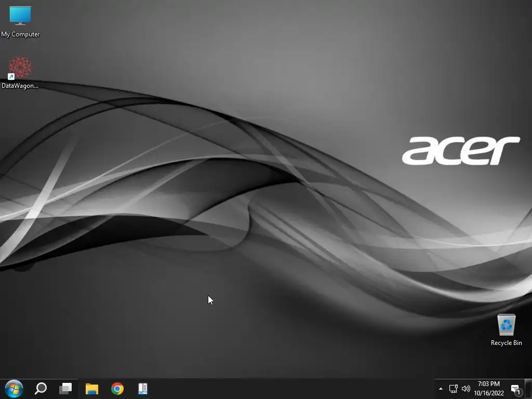The width and height of the screenshot is (532, 399).
Task: Show hidden system tray icons
Action: [441, 389]
